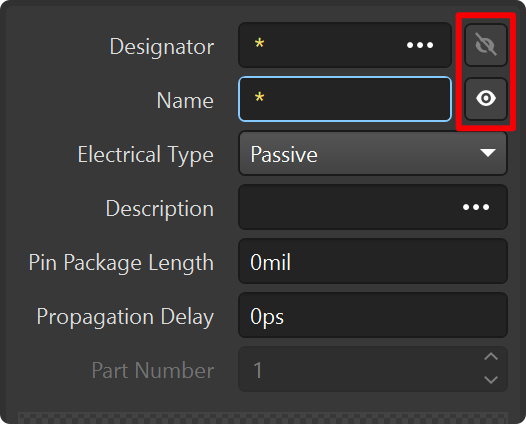Toggle Name visibility eye icon
Viewport: 526px width, 424px height.
click(486, 99)
